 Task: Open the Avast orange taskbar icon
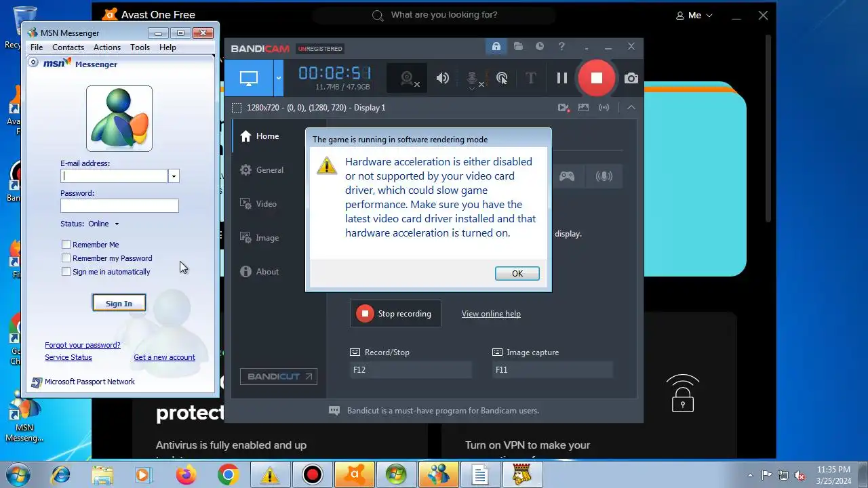coord(354,475)
